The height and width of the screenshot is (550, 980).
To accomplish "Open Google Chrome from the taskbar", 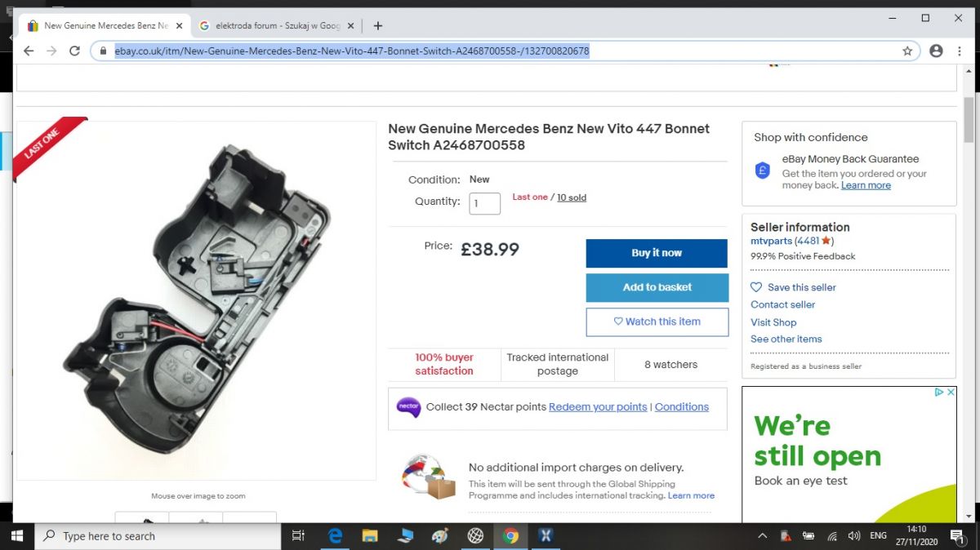I will [x=511, y=536].
